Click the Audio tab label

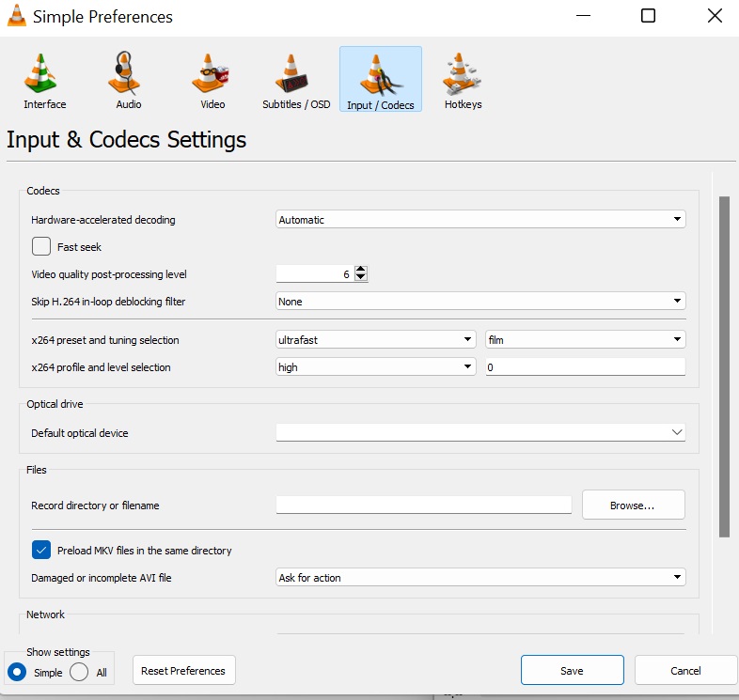point(129,104)
